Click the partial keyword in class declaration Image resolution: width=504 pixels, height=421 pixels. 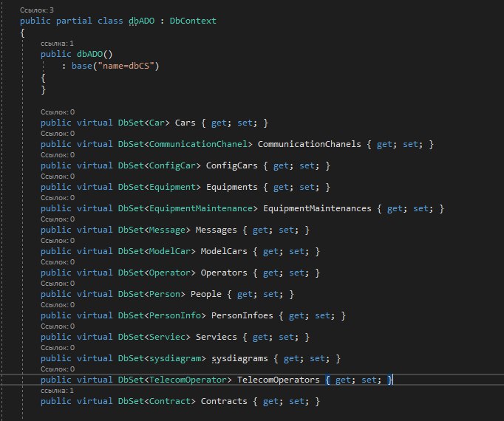point(74,21)
